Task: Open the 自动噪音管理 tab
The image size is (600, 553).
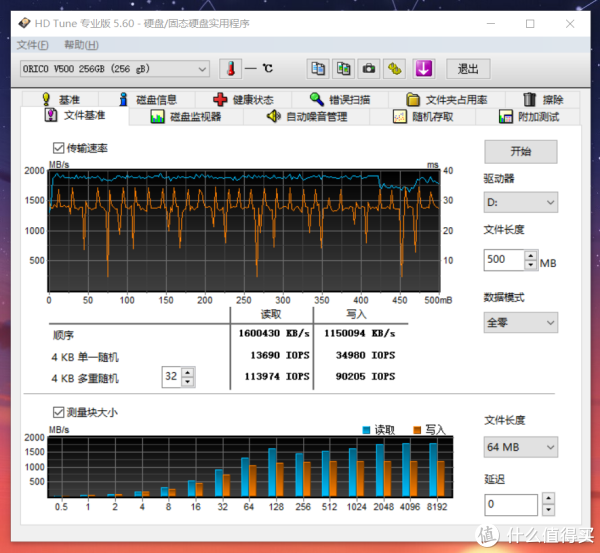Action: click(307, 116)
